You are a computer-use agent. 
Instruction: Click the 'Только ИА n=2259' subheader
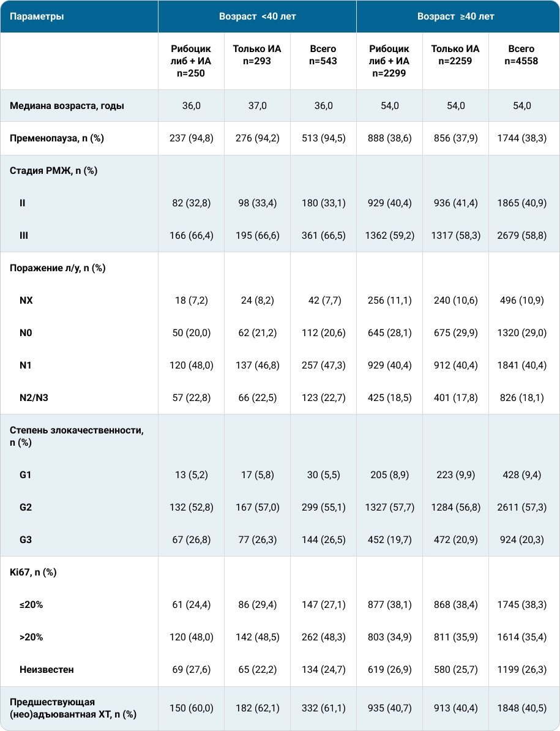(x=455, y=55)
